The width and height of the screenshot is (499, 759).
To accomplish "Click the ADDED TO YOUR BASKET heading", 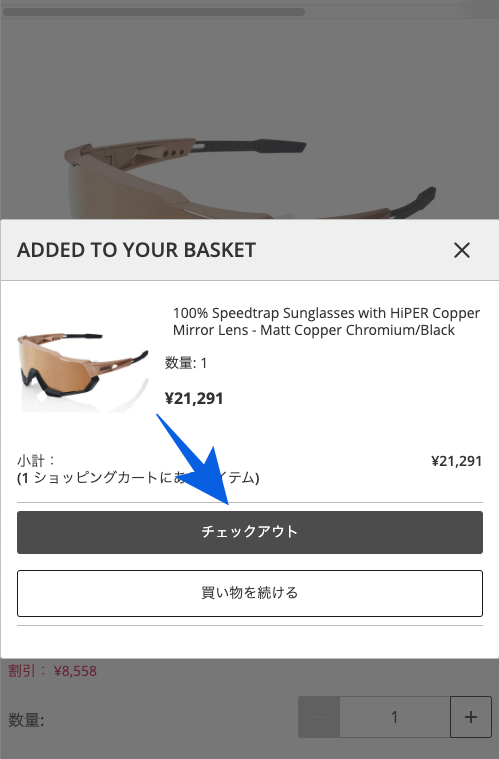I will click(136, 250).
